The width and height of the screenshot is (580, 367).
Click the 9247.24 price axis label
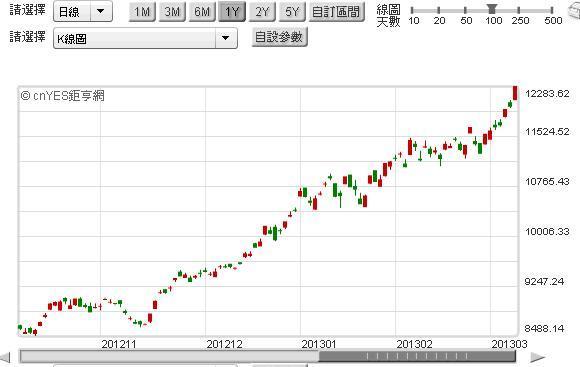544,281
